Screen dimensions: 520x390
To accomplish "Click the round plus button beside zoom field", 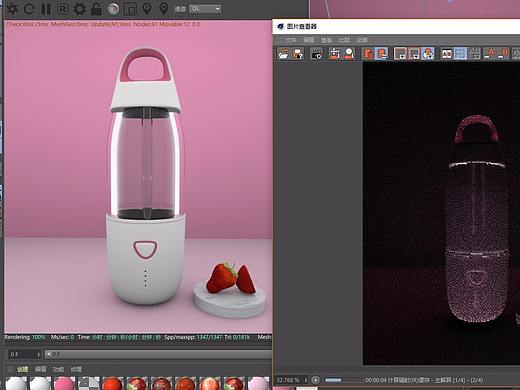I will pos(315,380).
